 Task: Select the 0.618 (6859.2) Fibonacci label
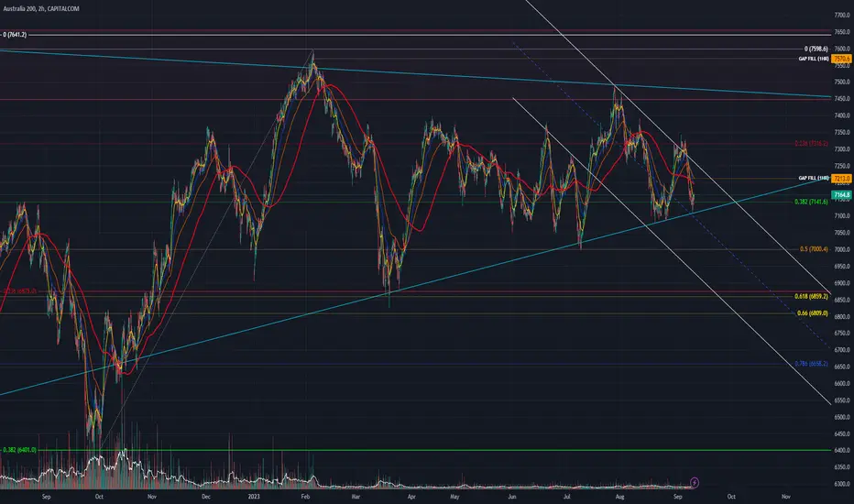[811, 296]
